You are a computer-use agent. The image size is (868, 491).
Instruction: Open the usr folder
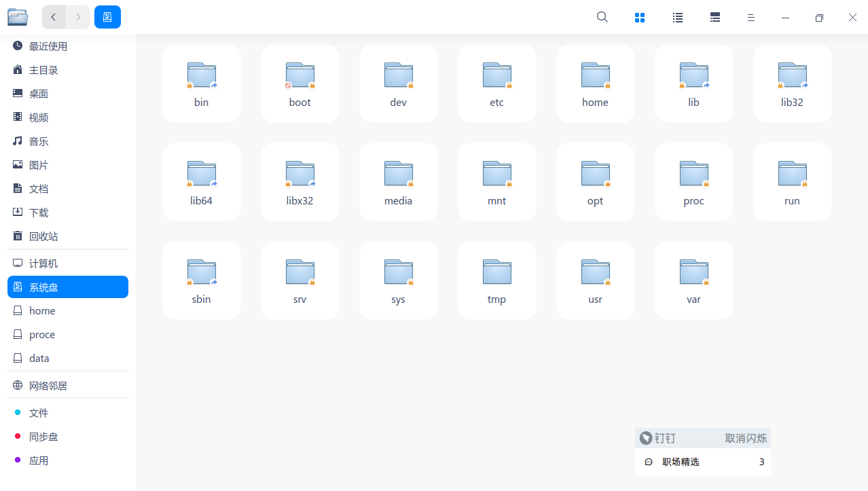(x=596, y=280)
